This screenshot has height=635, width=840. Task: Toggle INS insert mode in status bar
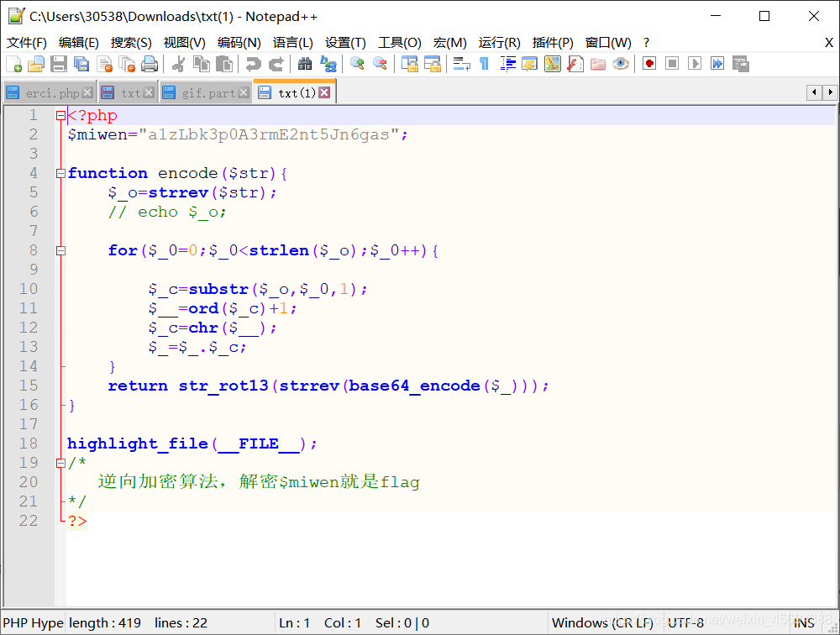click(x=804, y=622)
